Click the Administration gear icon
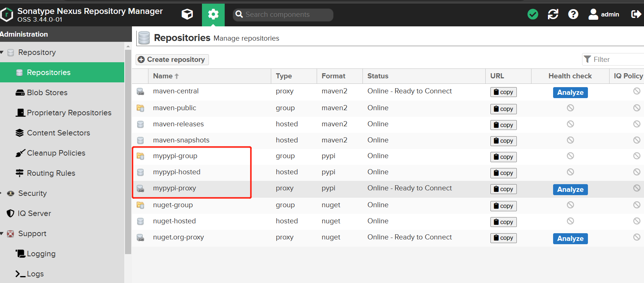 click(x=213, y=14)
